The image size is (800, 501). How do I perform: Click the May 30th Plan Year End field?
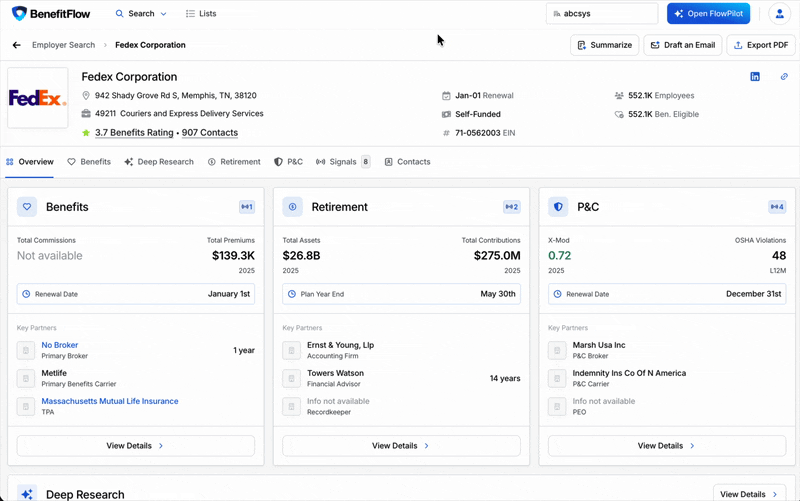pyautogui.click(x=402, y=294)
